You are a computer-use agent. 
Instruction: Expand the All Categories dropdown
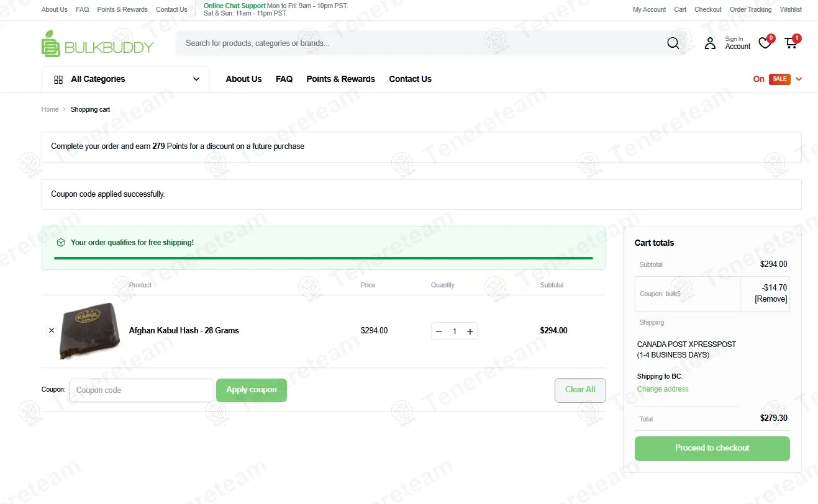tap(125, 79)
